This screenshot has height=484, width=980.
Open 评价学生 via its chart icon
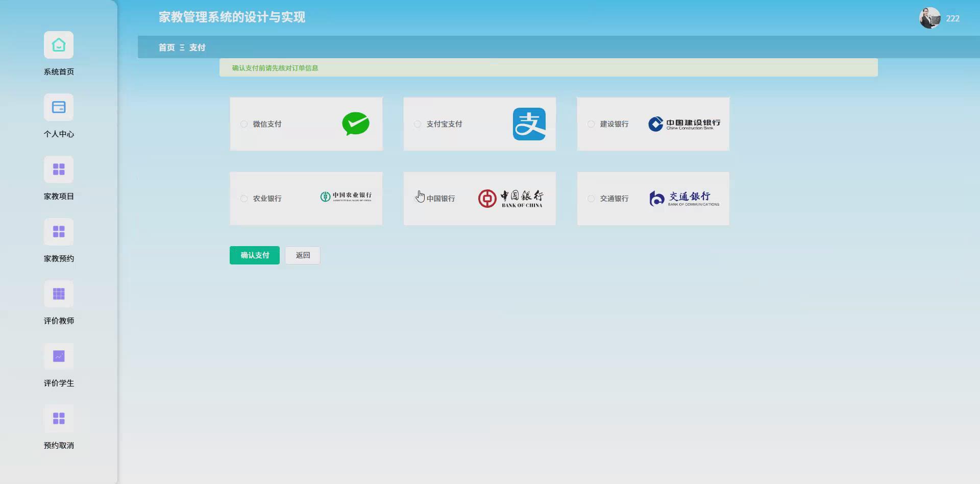(58, 356)
